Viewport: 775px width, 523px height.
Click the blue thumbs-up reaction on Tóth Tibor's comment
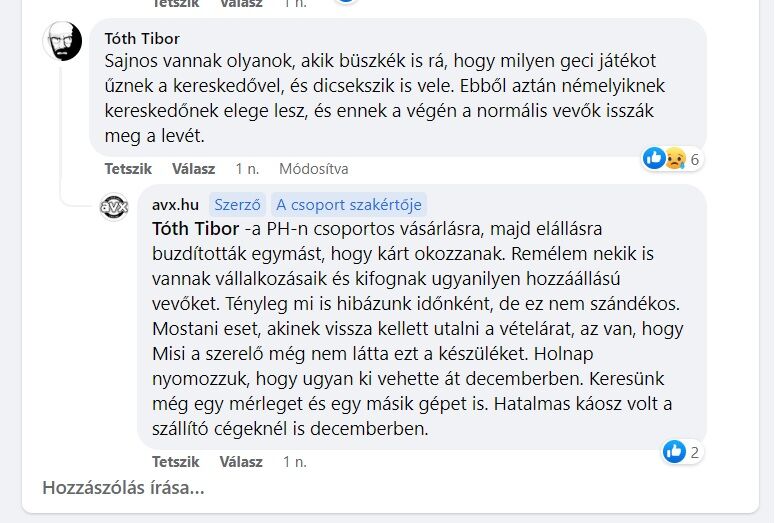click(x=653, y=158)
